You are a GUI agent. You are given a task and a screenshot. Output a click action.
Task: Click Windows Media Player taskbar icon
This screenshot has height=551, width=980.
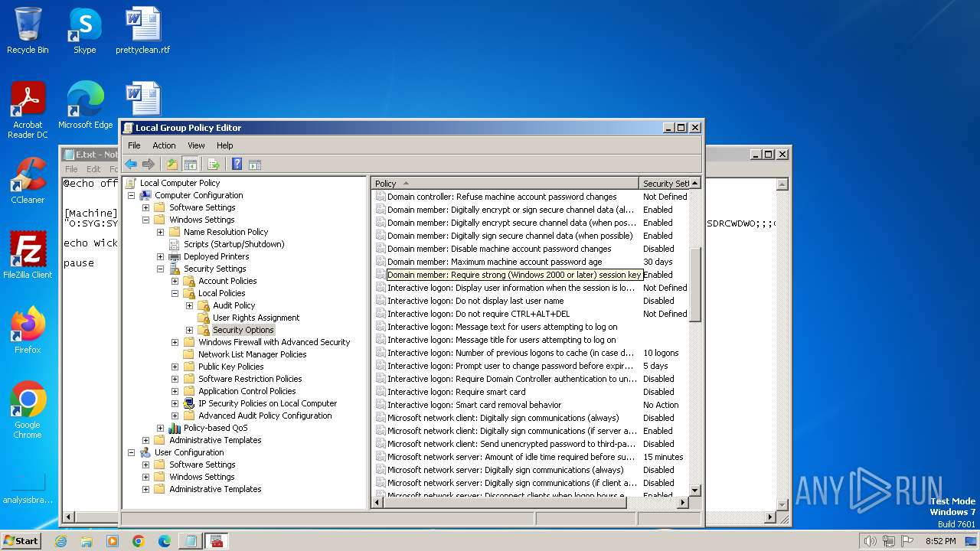click(113, 540)
